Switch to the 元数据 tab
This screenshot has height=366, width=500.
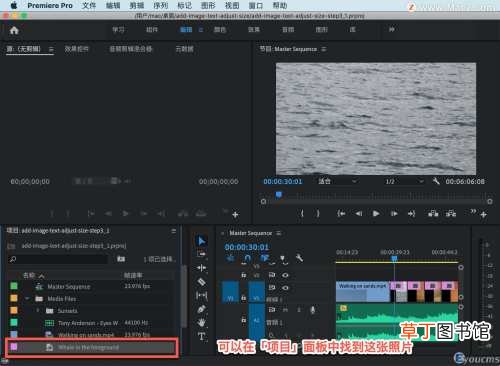coord(184,49)
